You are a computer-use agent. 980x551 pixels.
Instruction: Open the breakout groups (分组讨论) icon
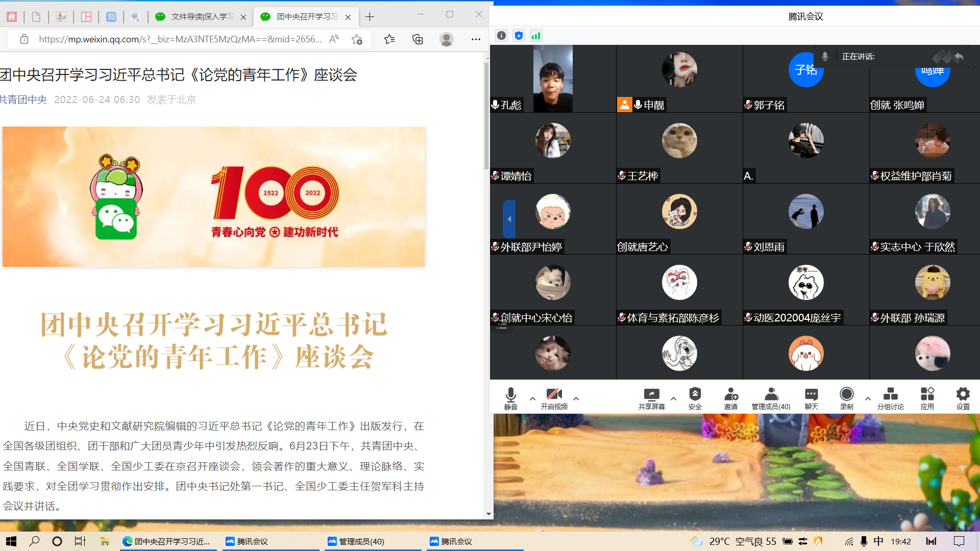click(x=890, y=394)
